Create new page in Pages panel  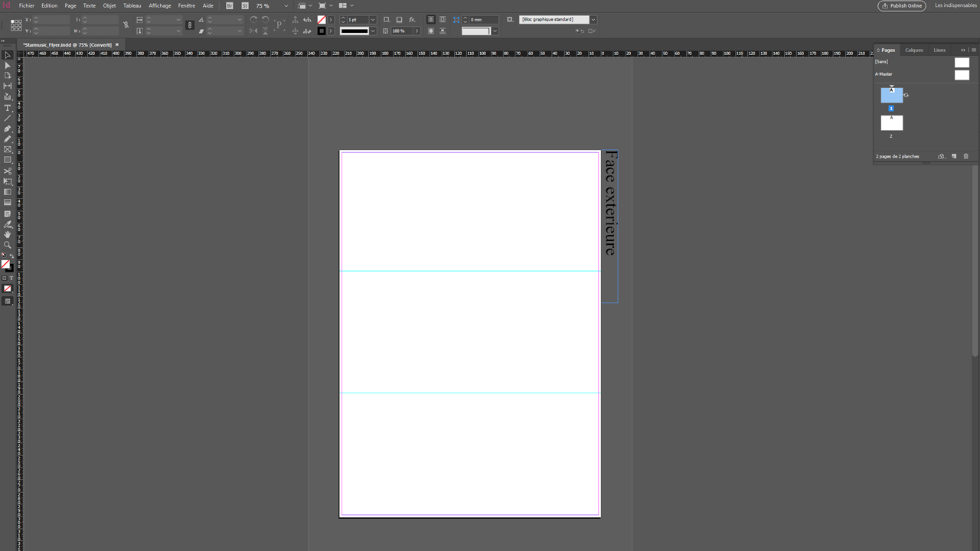click(954, 156)
